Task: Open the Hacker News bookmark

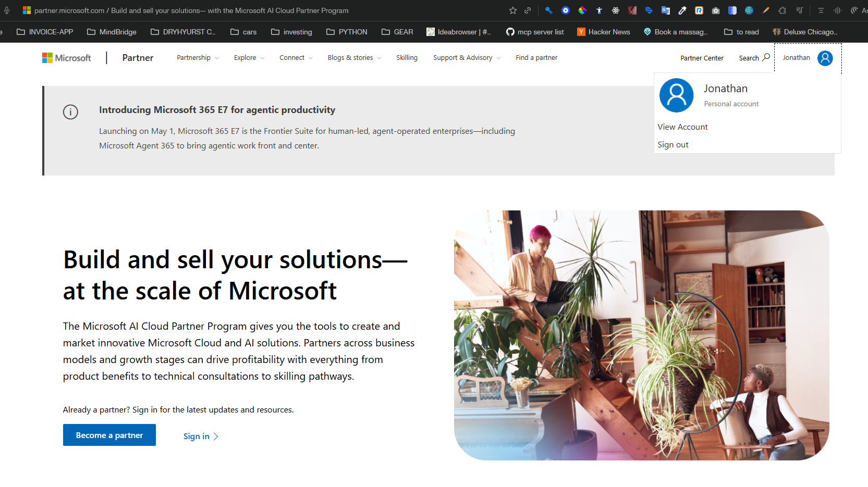Action: point(604,32)
